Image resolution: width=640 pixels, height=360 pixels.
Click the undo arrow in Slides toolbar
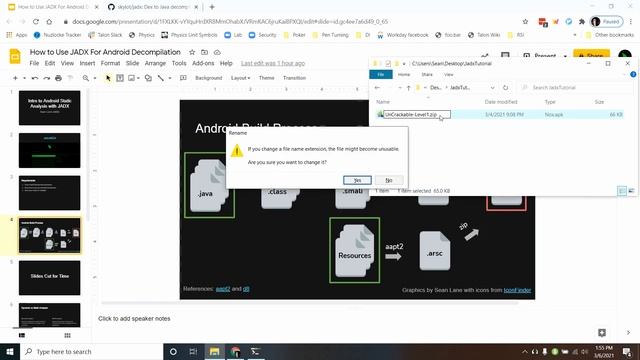coord(35,78)
